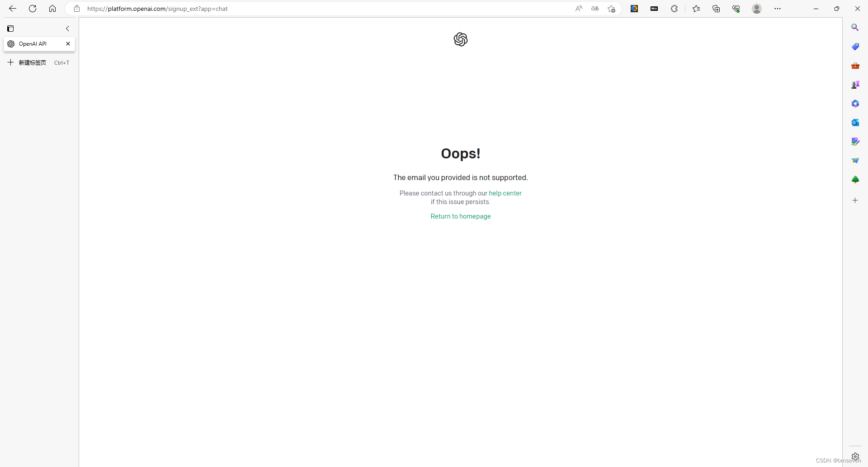Open sidebar Games chess icon
Screen dimensions: 868x467
[855, 85]
